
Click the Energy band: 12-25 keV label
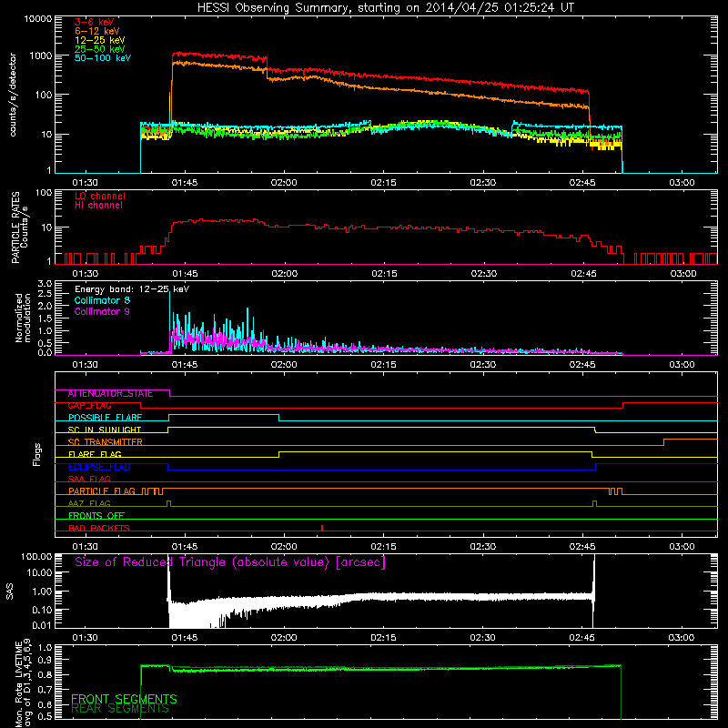pyautogui.click(x=132, y=289)
